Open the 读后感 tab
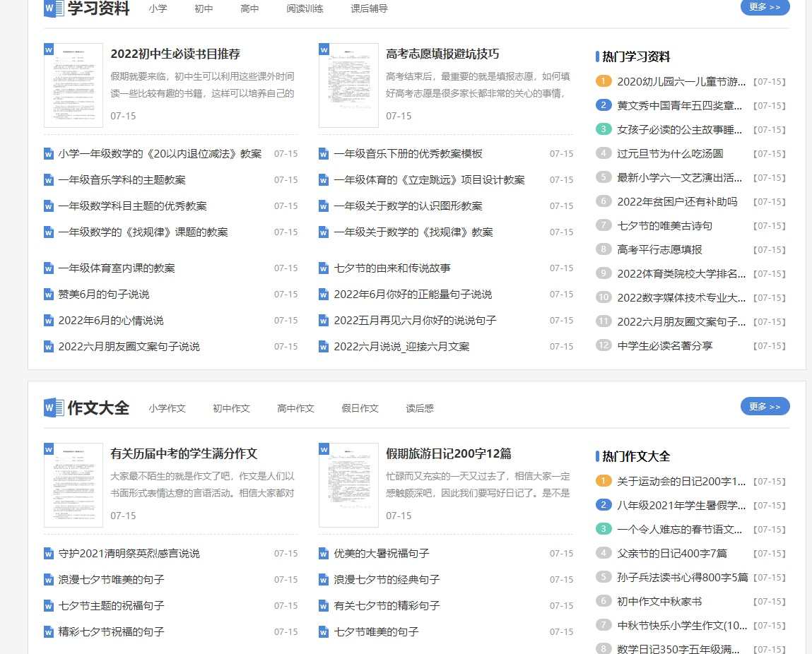The height and width of the screenshot is (654, 812). pyautogui.click(x=420, y=408)
